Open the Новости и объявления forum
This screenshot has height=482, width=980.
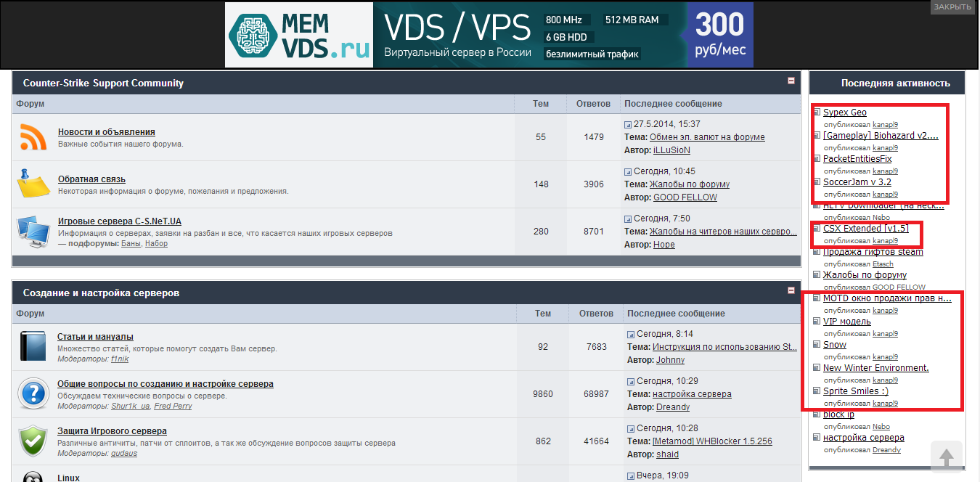pyautogui.click(x=107, y=132)
